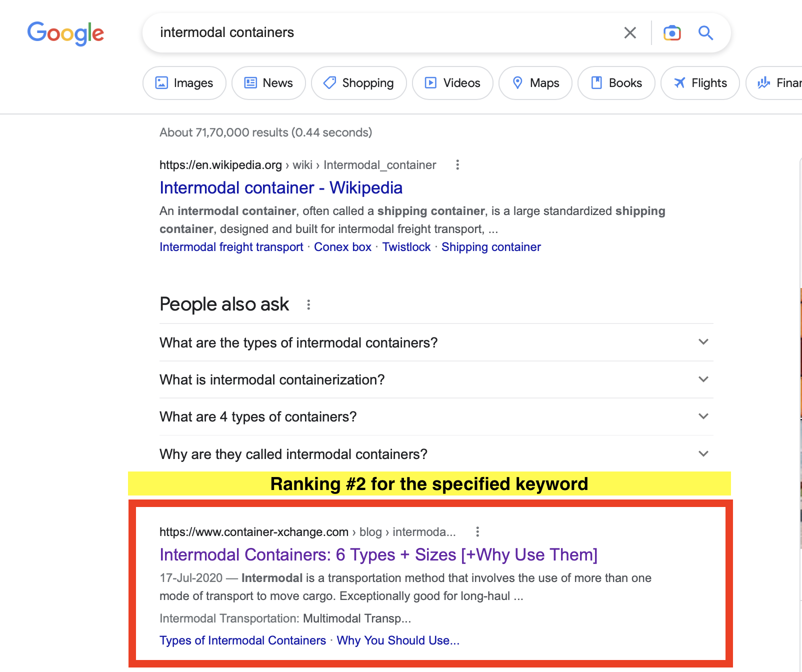
Task: Expand "What is intermodal containerization?" question
Action: (436, 379)
